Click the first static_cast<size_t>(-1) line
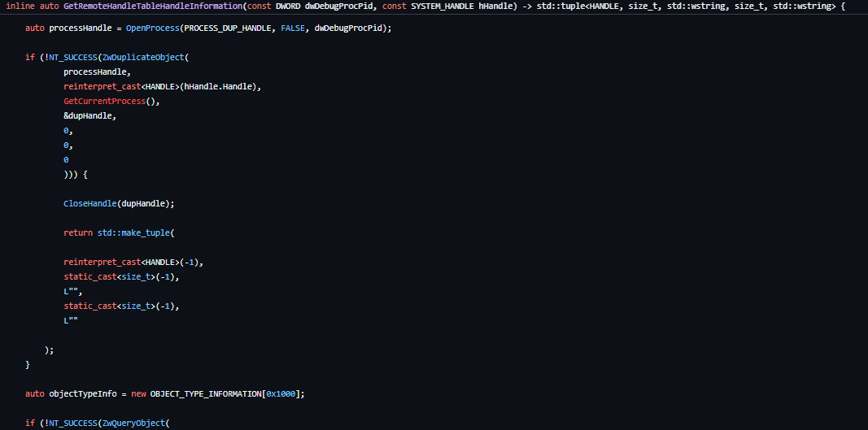 [121, 276]
